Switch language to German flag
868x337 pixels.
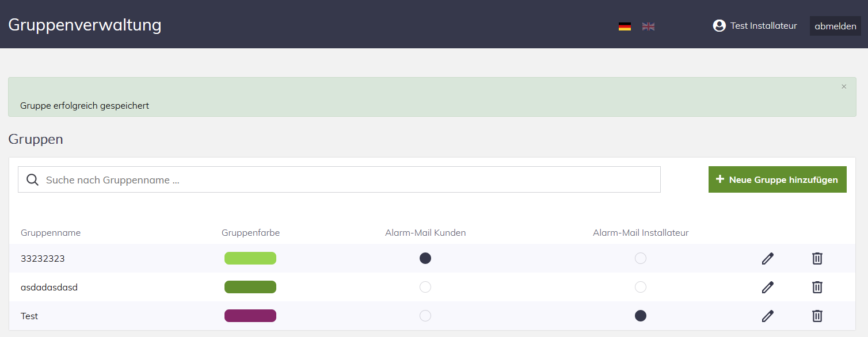click(x=625, y=26)
